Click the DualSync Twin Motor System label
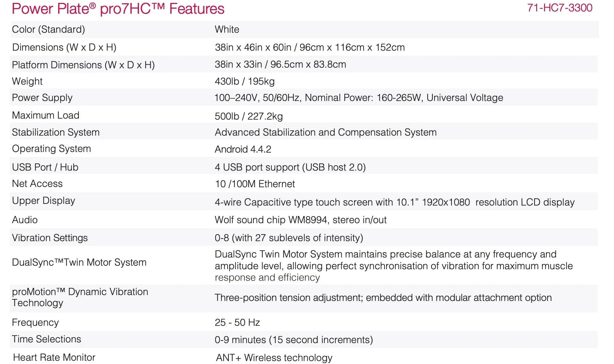 (x=79, y=262)
